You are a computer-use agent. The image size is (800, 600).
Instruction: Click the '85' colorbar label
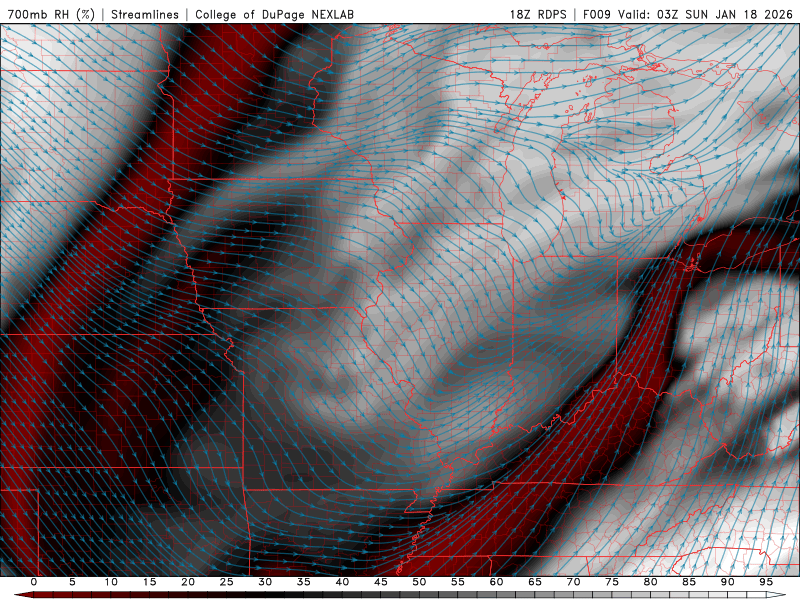[x=689, y=582]
